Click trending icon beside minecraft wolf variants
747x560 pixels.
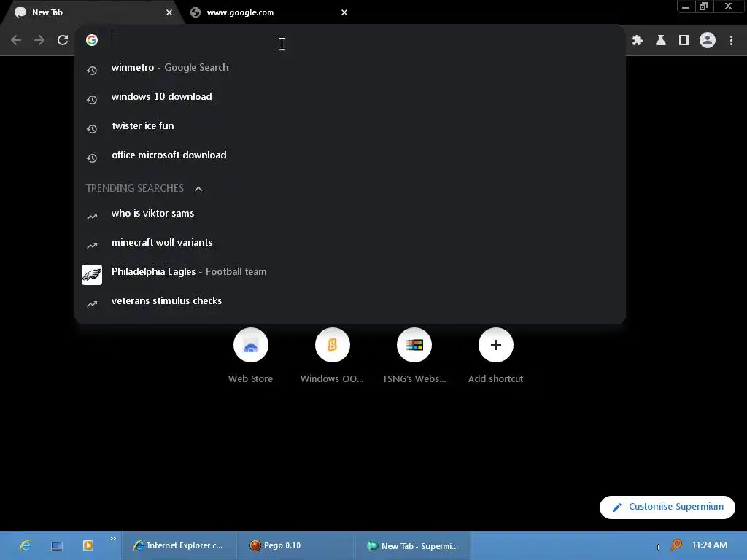pyautogui.click(x=92, y=245)
